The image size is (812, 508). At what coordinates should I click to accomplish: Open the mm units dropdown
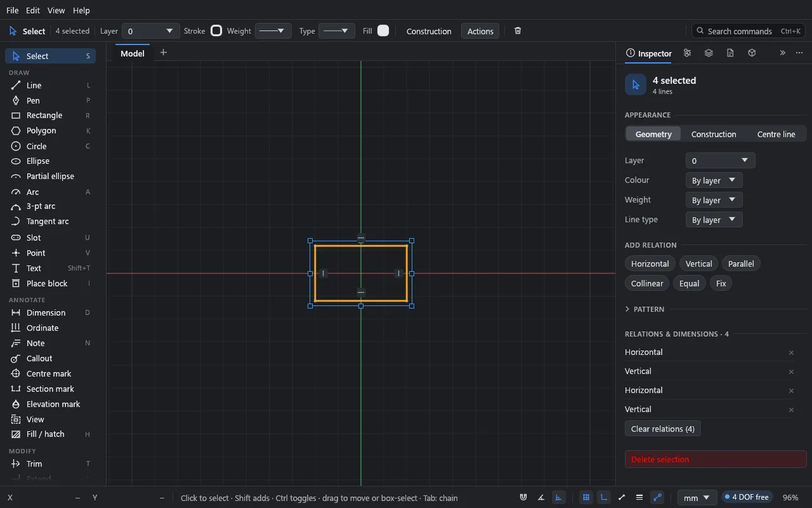697,498
